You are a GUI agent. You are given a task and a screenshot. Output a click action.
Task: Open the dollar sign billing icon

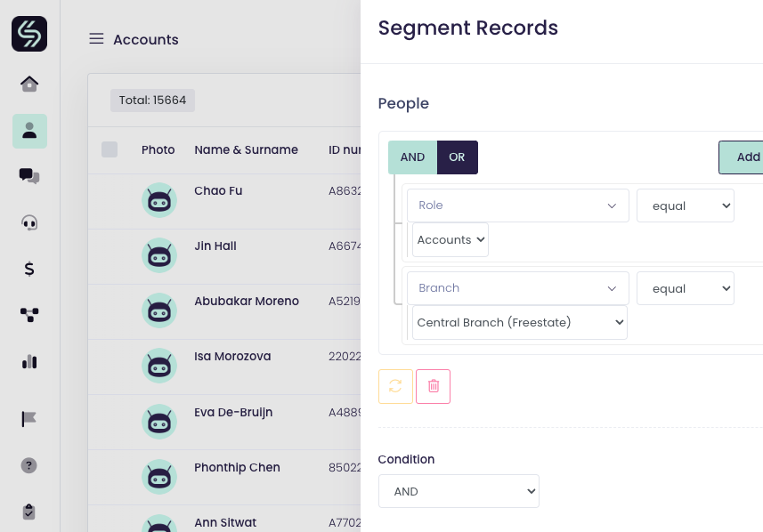[x=29, y=269]
